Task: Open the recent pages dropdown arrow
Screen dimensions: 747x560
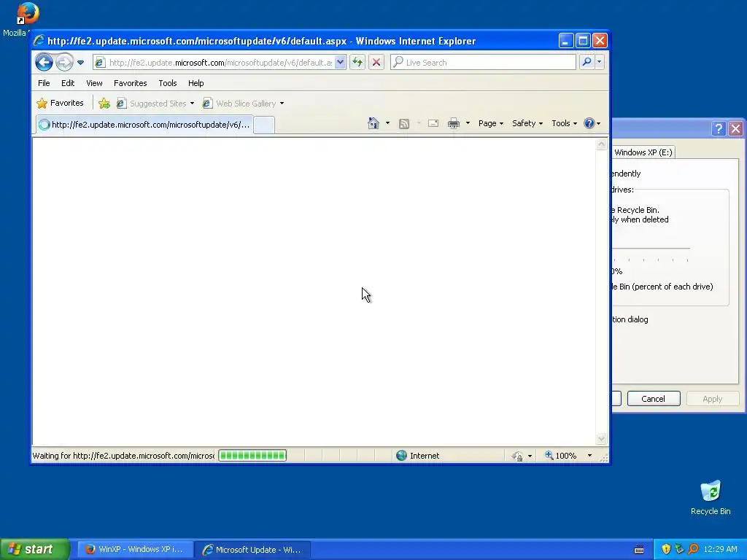Action: pyautogui.click(x=80, y=63)
